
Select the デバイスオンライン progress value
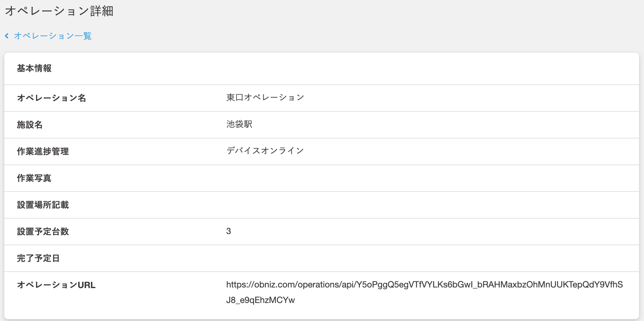tap(265, 151)
